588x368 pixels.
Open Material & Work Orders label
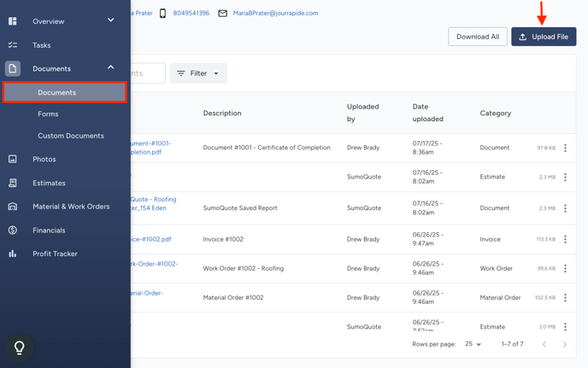[x=71, y=207]
